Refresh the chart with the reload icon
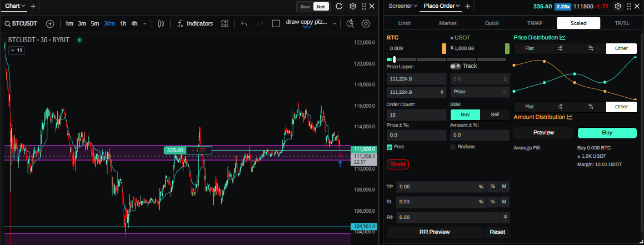This screenshot has height=245, width=644. point(339,7)
